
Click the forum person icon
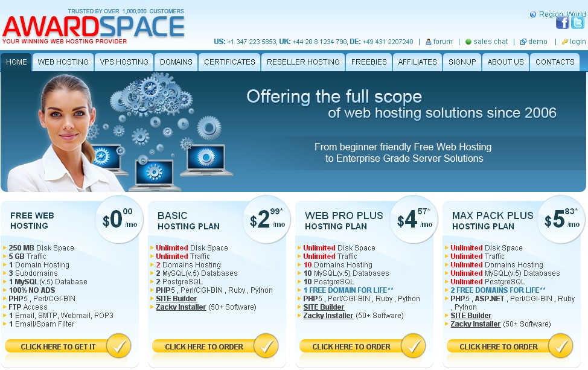click(428, 42)
